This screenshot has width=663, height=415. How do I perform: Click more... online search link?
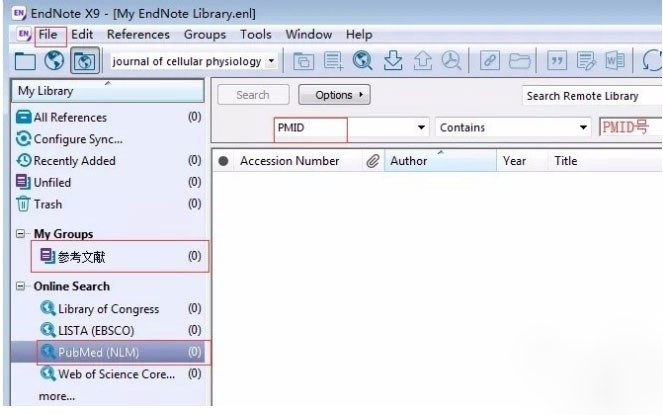pos(57,396)
